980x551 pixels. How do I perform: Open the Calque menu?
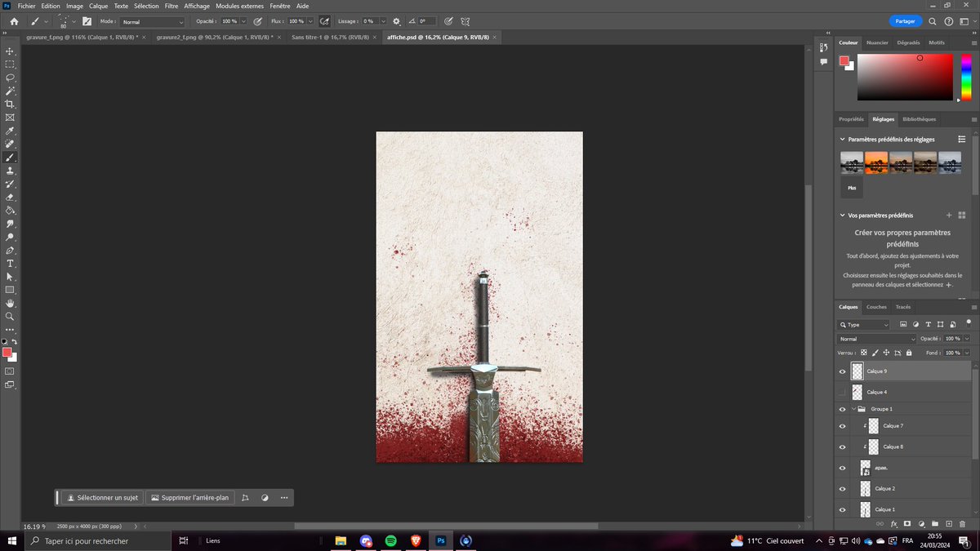tap(98, 6)
